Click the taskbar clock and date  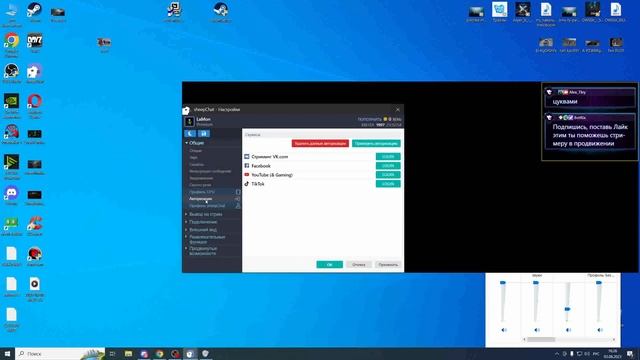pyautogui.click(x=612, y=354)
